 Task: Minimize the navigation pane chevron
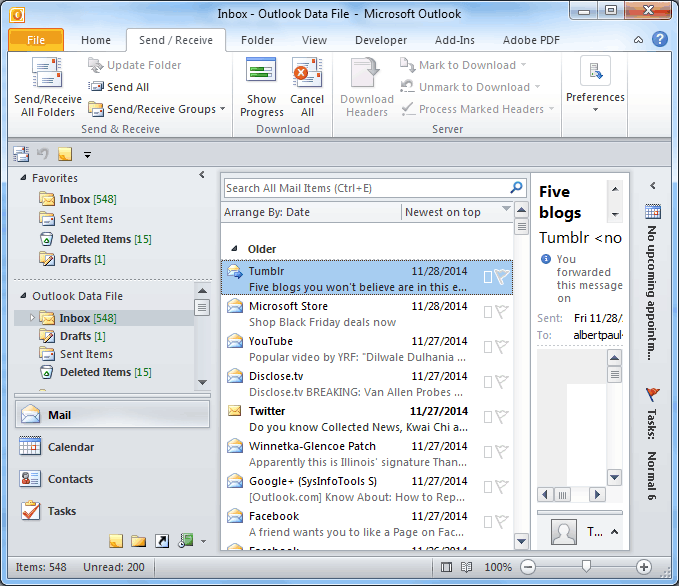pyautogui.click(x=202, y=175)
